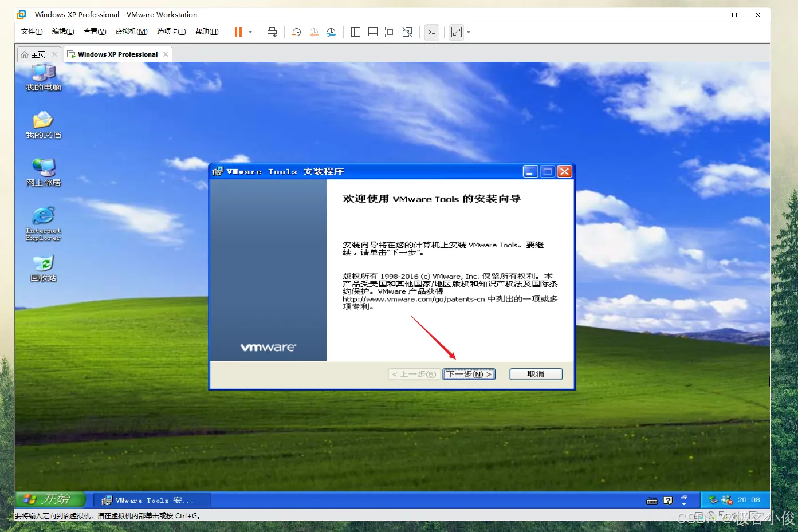Click the patents URL text in the installer
This screenshot has width=798, height=532.
point(414,299)
